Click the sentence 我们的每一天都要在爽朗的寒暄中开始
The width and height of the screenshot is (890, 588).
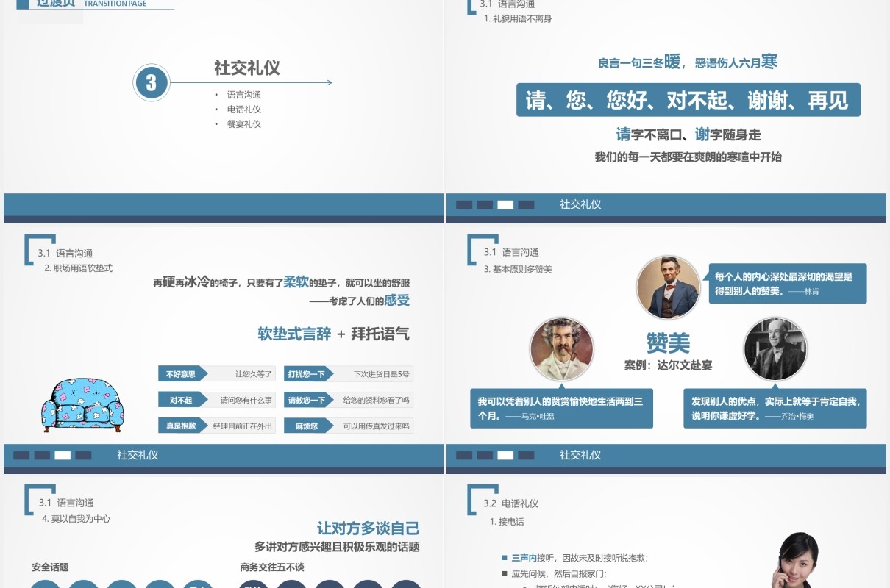pos(688,157)
